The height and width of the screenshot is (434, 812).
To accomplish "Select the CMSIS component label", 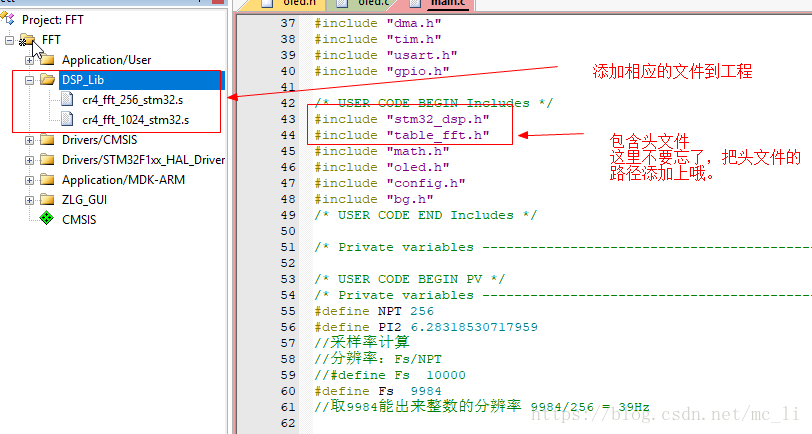I will pos(79,220).
